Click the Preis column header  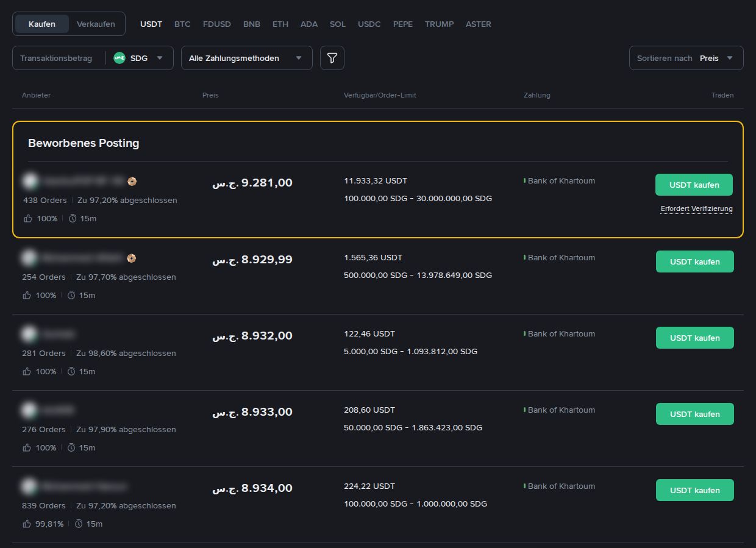tap(210, 95)
